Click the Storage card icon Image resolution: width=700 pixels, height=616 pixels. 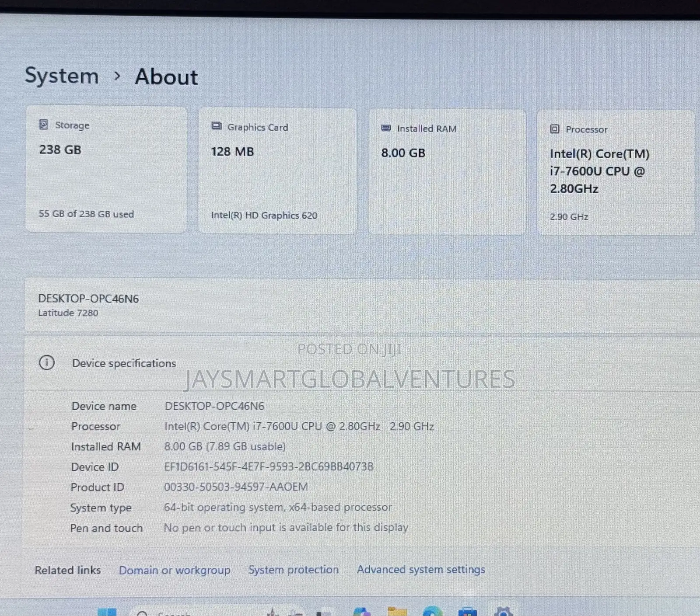tap(43, 125)
